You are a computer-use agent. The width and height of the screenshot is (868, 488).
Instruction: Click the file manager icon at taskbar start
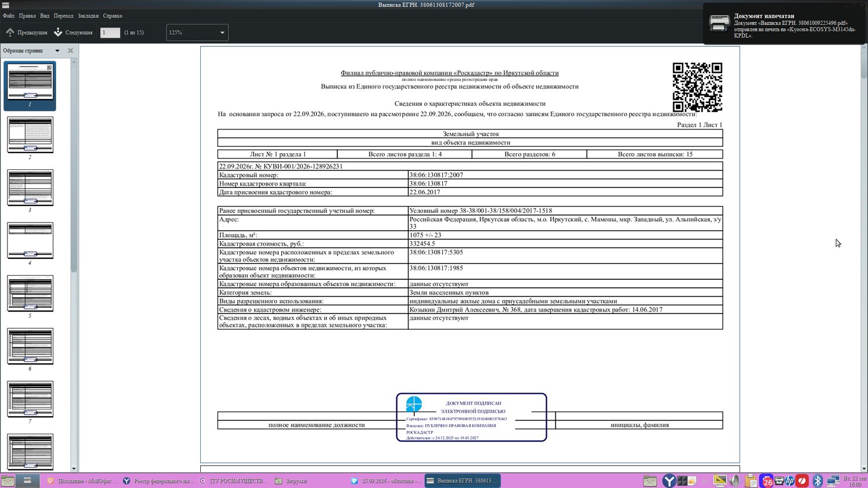coord(8,480)
